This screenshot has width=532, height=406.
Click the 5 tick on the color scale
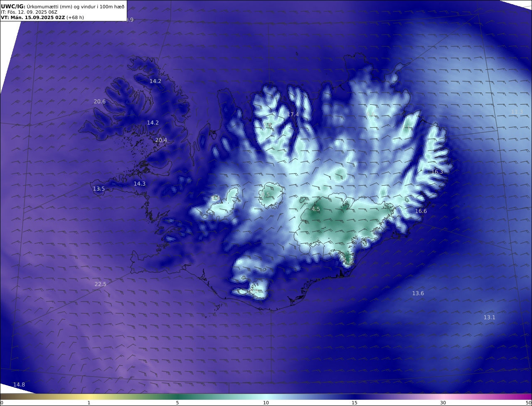coord(177,403)
